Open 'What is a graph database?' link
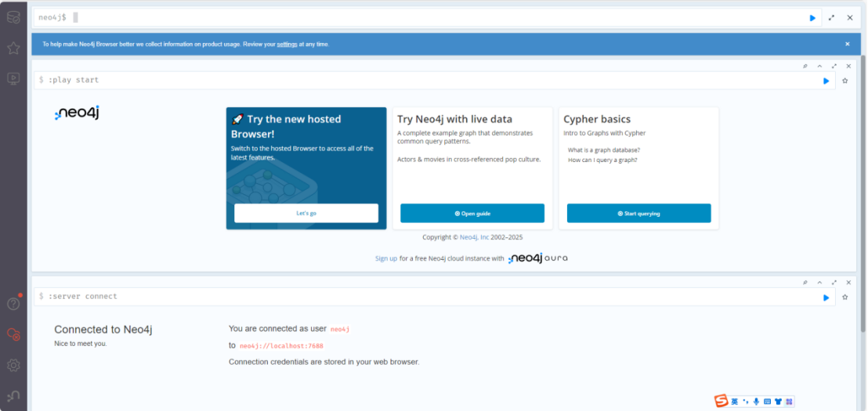Image resolution: width=868 pixels, height=411 pixels. (604, 150)
